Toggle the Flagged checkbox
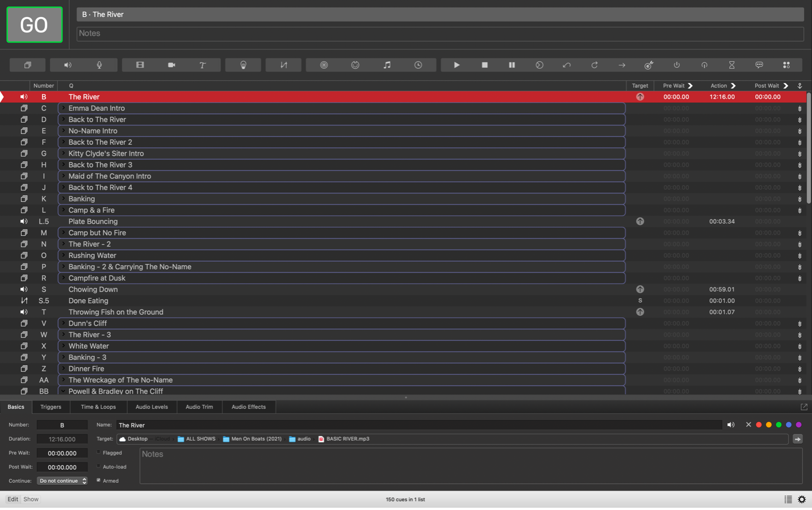This screenshot has height=510, width=812. (99, 453)
